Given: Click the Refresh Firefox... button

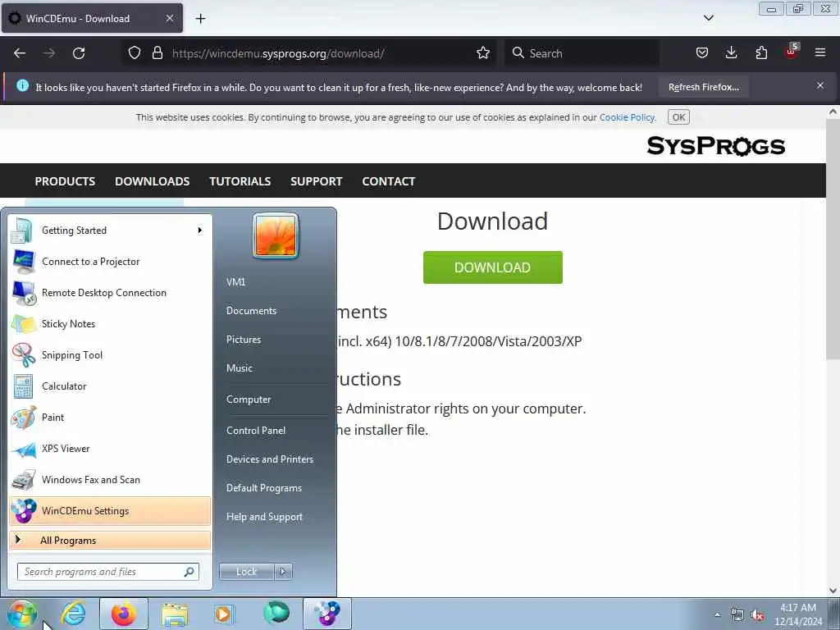Looking at the screenshot, I should pos(703,87).
